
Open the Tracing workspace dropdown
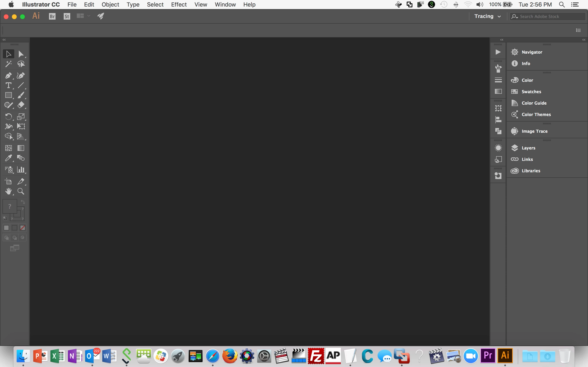click(487, 16)
